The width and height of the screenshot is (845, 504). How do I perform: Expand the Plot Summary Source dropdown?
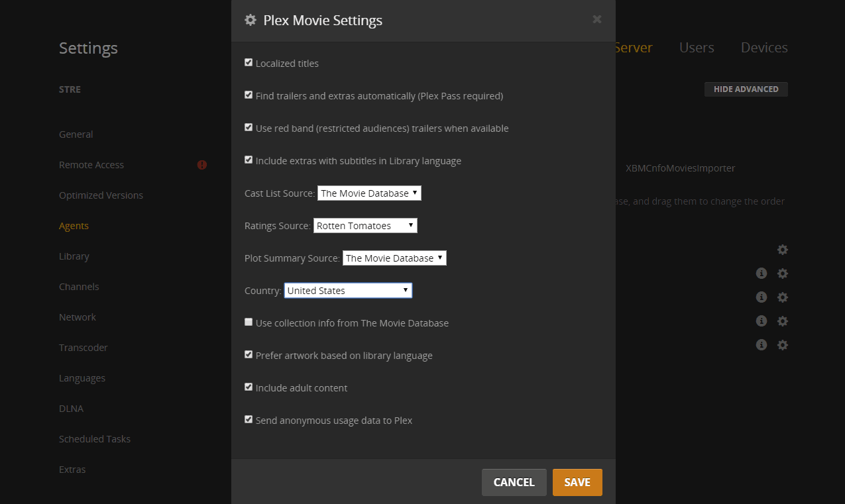(394, 258)
